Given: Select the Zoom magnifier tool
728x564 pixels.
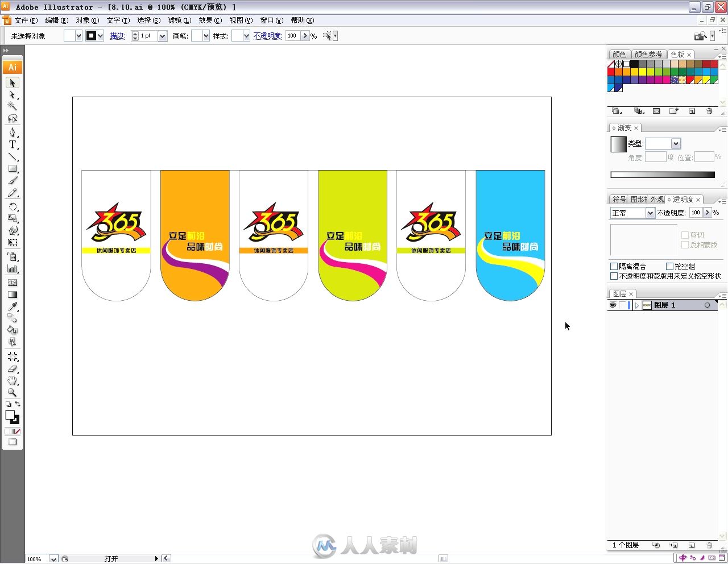Looking at the screenshot, I should click(x=13, y=393).
